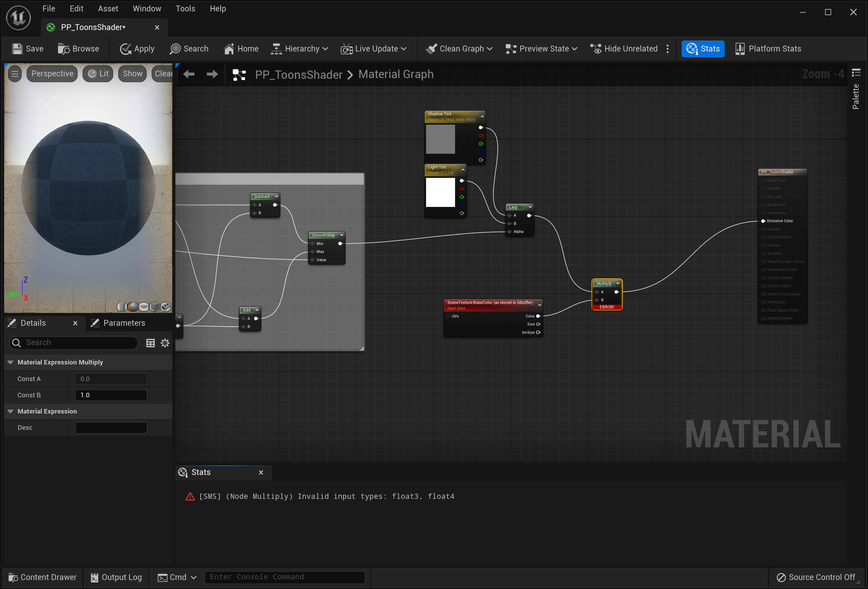Open the Content Drawer

pos(42,577)
